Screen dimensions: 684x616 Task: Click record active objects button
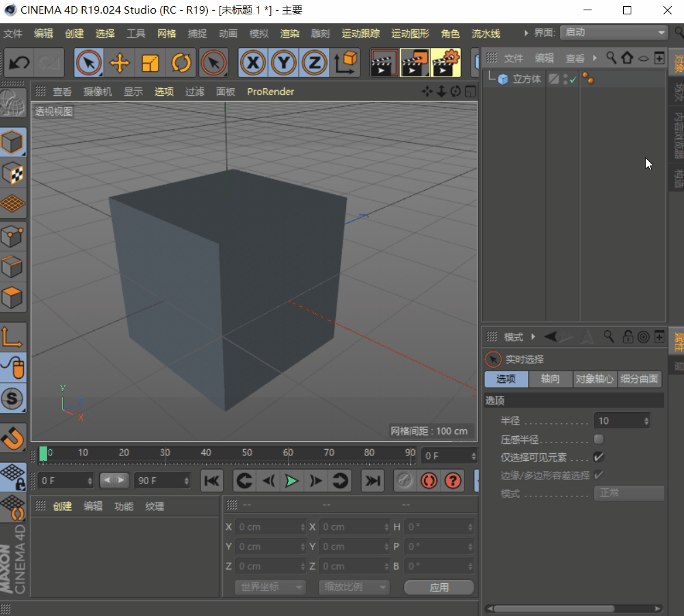404,481
